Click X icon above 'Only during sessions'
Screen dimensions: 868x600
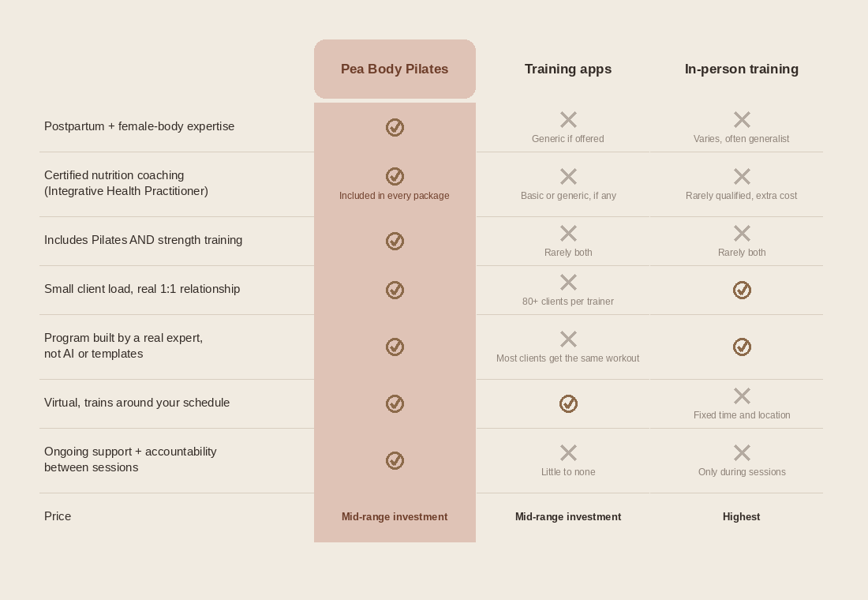[742, 453]
